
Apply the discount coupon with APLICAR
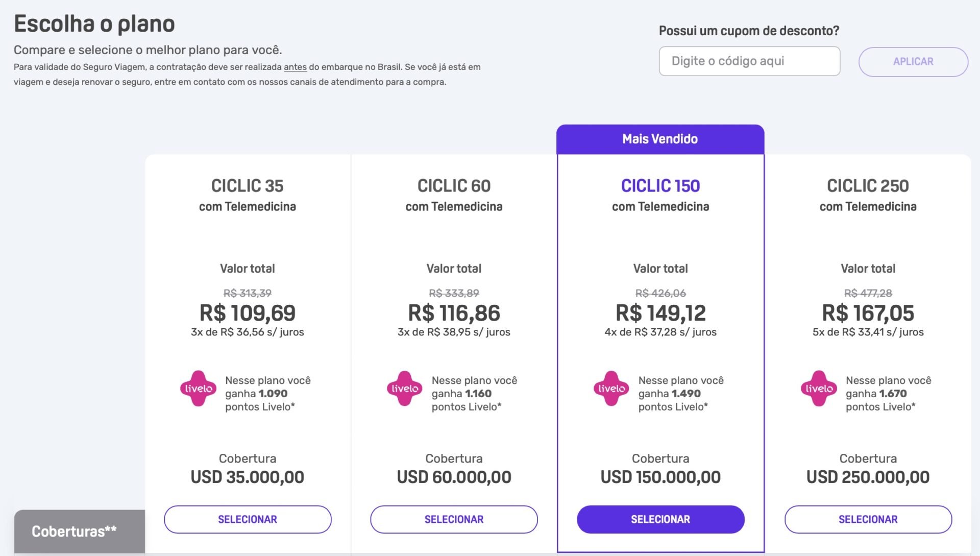click(913, 62)
